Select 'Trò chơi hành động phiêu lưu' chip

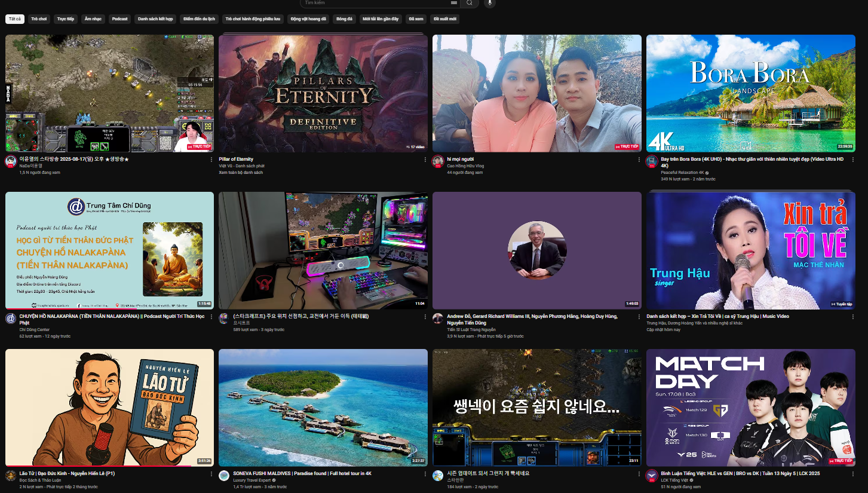point(253,19)
